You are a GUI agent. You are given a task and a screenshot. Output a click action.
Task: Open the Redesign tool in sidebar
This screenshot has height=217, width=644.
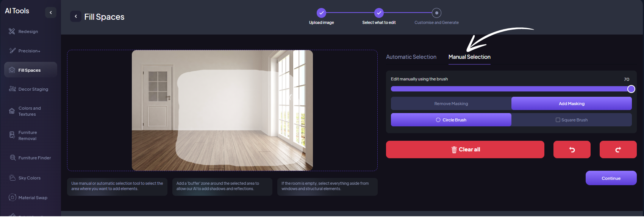point(28,31)
